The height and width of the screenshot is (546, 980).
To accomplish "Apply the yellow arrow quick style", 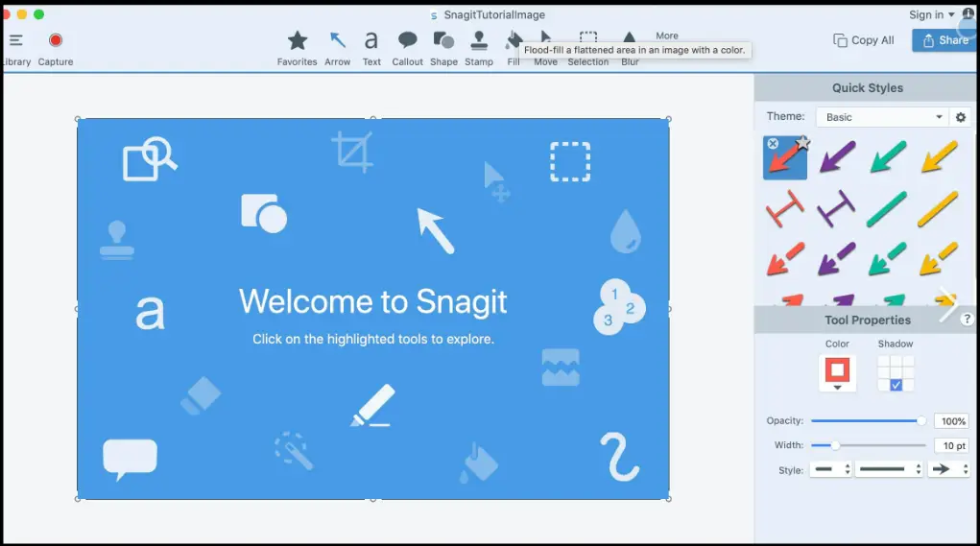I will tap(939, 156).
